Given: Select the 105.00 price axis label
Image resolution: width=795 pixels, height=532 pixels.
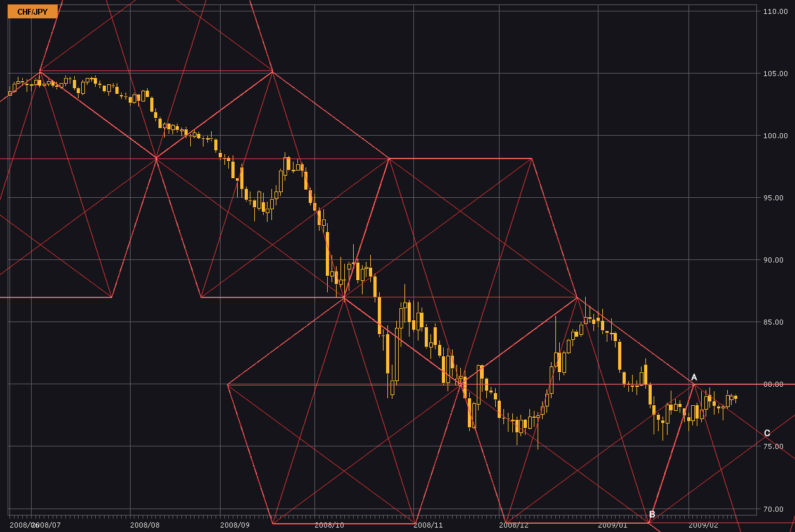Looking at the screenshot, I should [x=776, y=74].
